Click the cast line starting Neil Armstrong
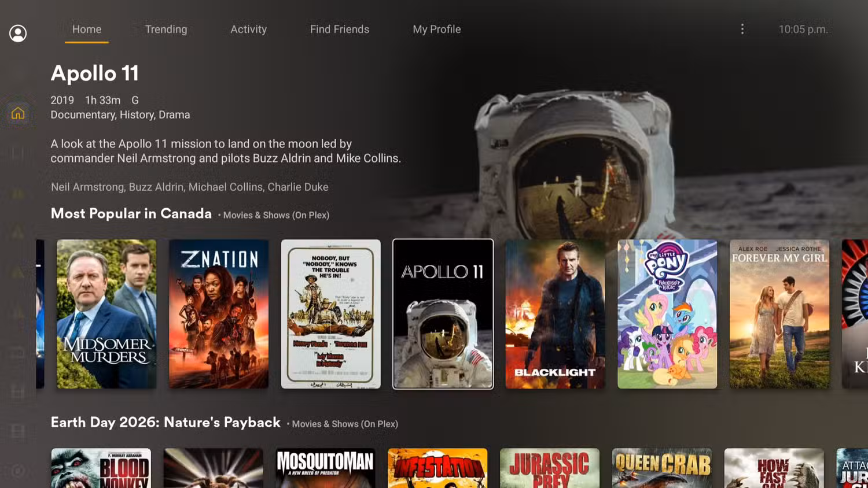 click(190, 187)
